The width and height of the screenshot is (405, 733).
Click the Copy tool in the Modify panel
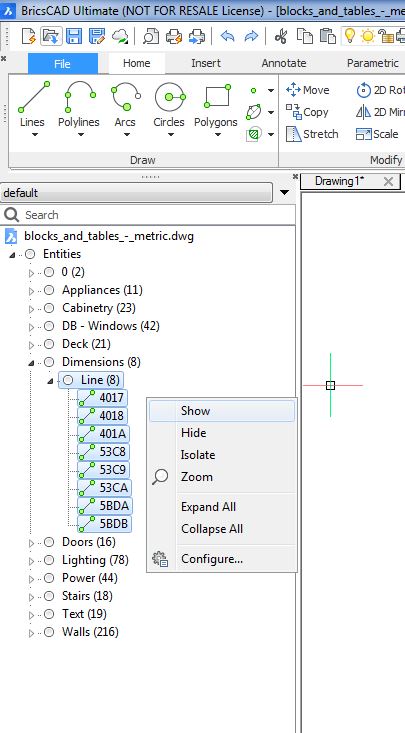click(x=307, y=112)
